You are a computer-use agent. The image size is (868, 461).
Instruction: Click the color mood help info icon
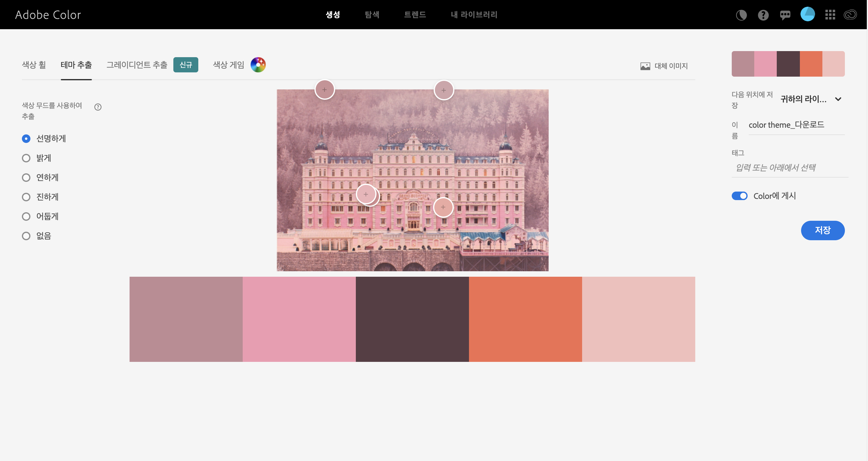pos(98,107)
